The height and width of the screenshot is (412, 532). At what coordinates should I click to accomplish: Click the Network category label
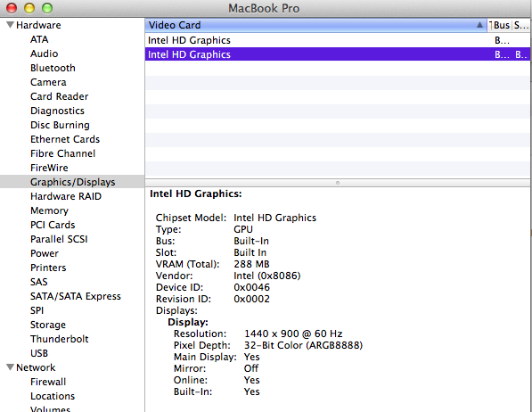(x=36, y=367)
